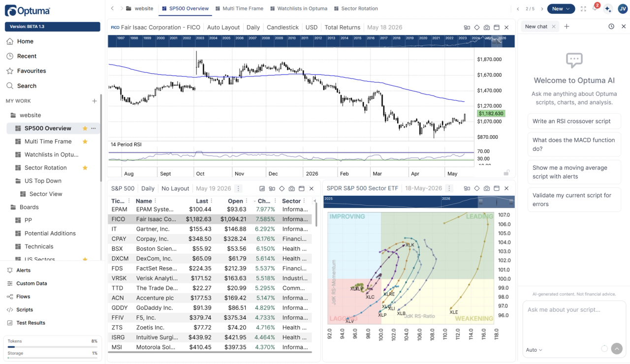The width and height of the screenshot is (630, 364).
Task: Click the camera icon on the SPDR Sector ETF panel
Action: 487,188
